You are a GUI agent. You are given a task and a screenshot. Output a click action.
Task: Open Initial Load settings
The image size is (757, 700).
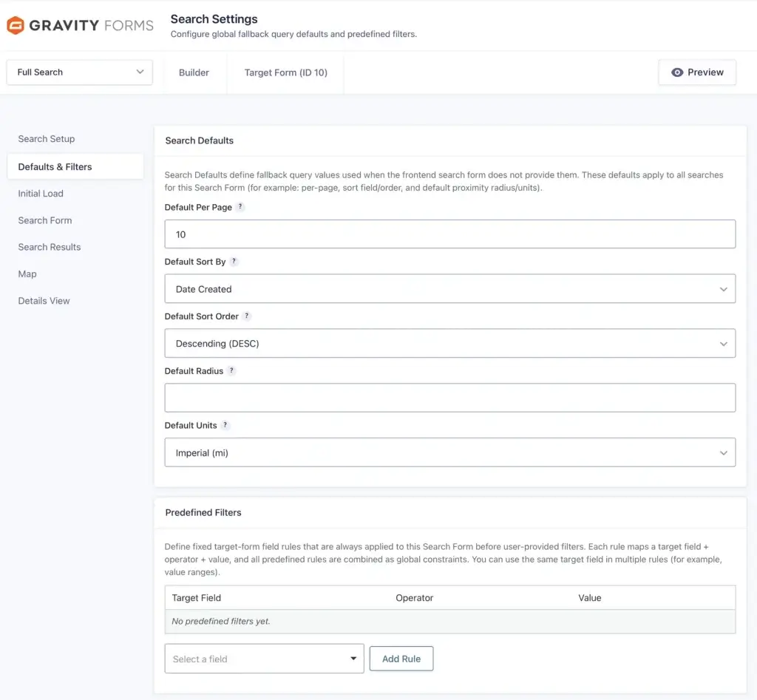pyautogui.click(x=41, y=194)
